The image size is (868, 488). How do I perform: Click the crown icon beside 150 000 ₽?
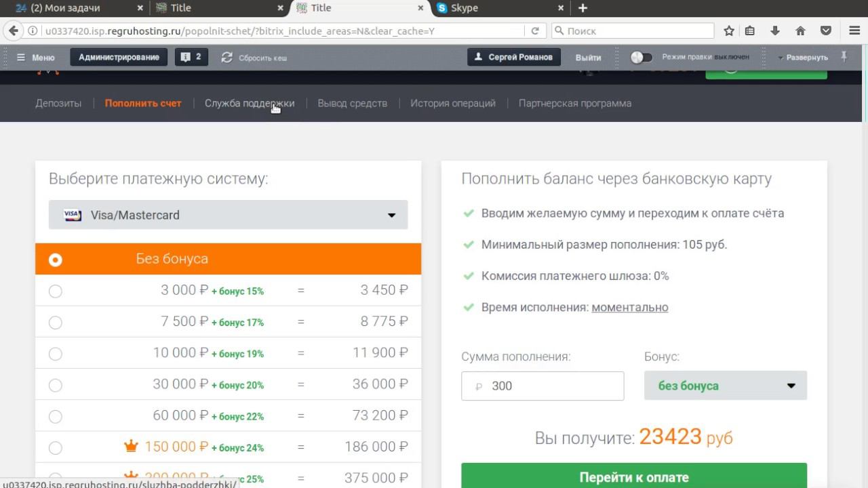(131, 447)
